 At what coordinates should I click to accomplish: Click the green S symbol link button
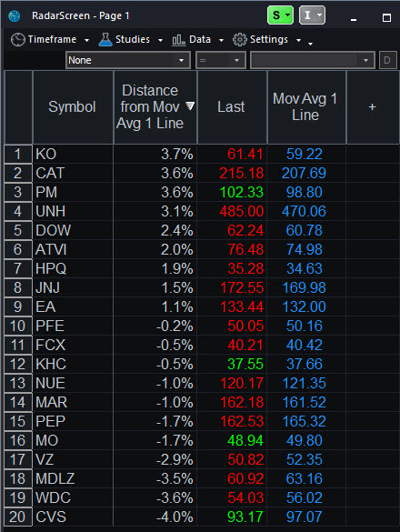[x=280, y=15]
